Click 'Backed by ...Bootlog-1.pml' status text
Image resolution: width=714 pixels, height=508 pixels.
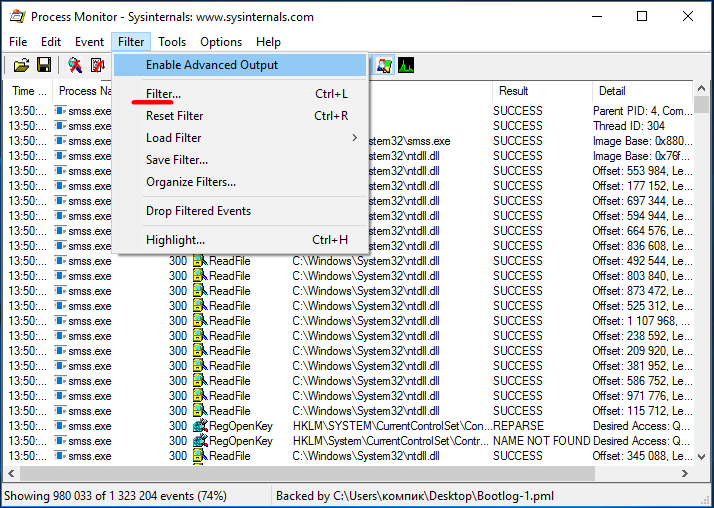point(415,496)
